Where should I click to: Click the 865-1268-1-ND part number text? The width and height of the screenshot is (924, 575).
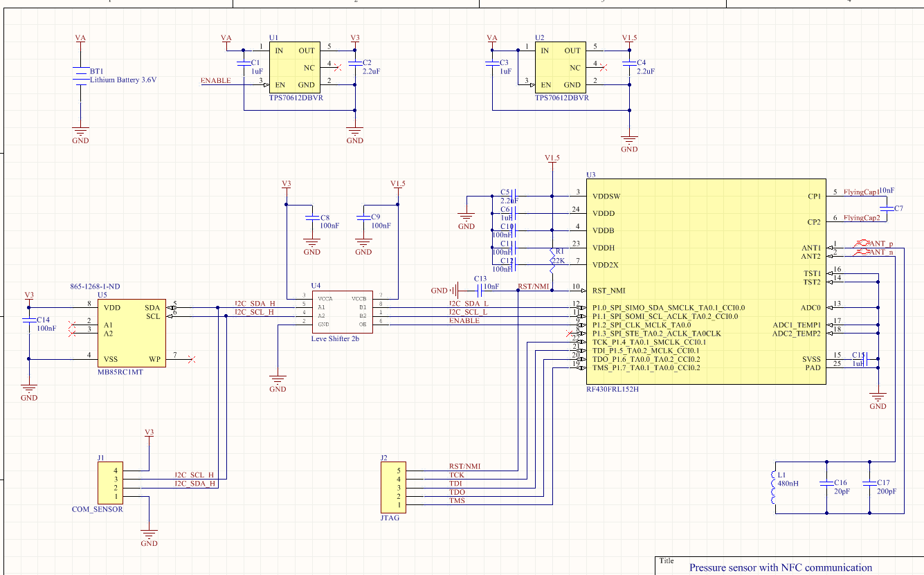pyautogui.click(x=95, y=286)
